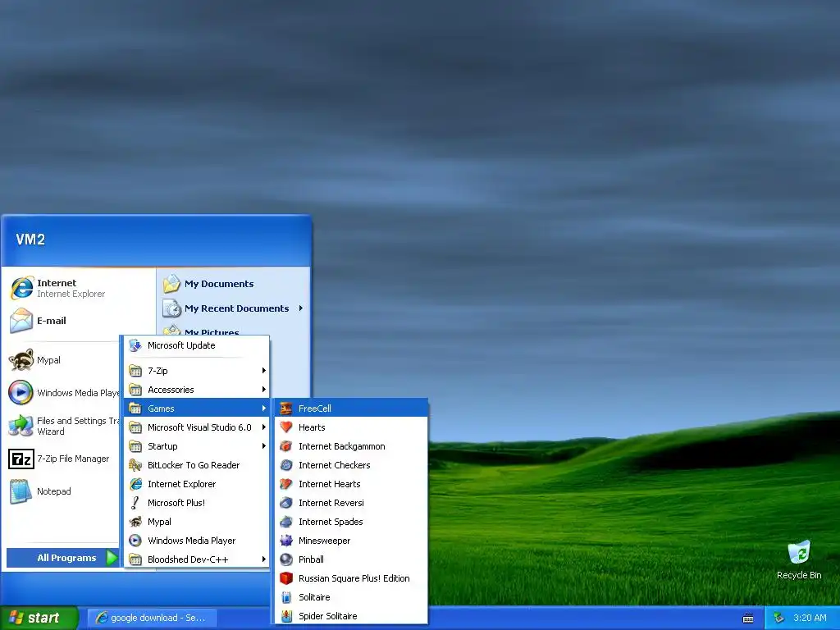
Task: Choose Spider Solitaire from the menu
Action: (x=351, y=616)
